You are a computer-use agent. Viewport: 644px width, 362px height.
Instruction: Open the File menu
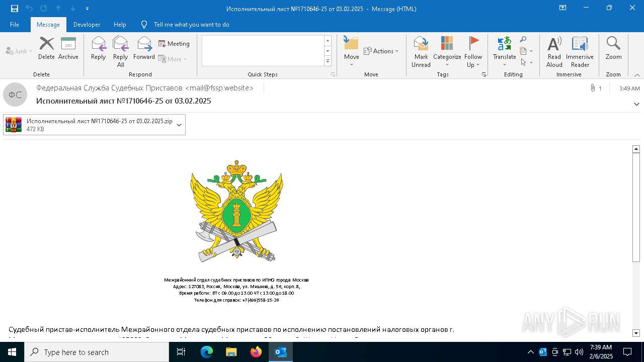click(x=15, y=25)
